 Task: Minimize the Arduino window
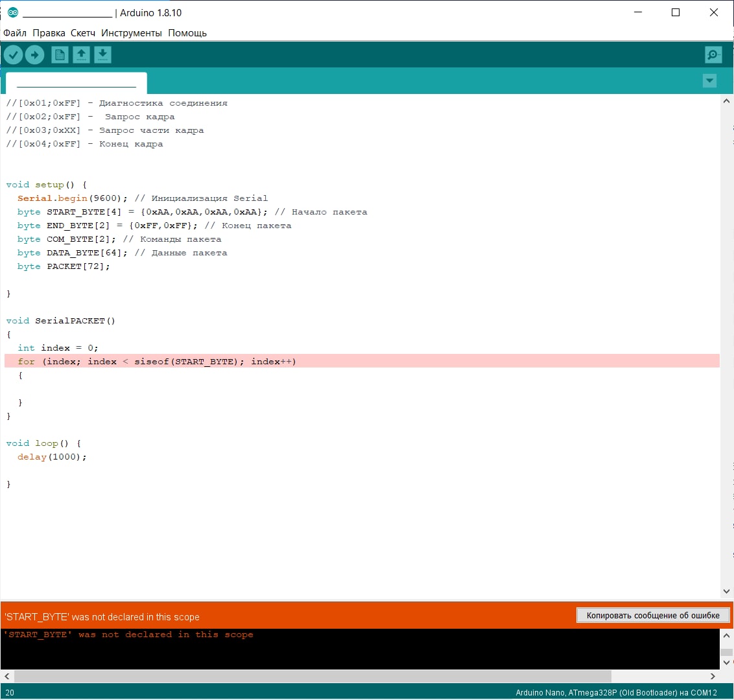click(637, 12)
